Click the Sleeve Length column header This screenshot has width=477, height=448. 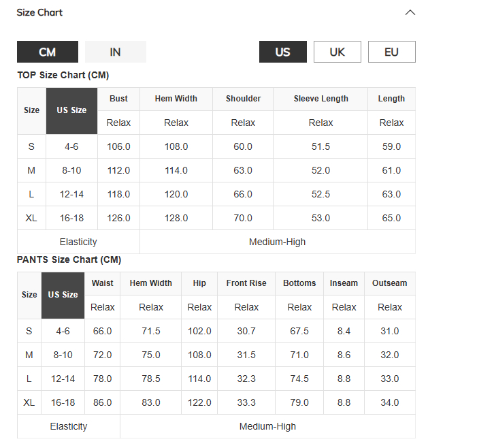point(320,99)
